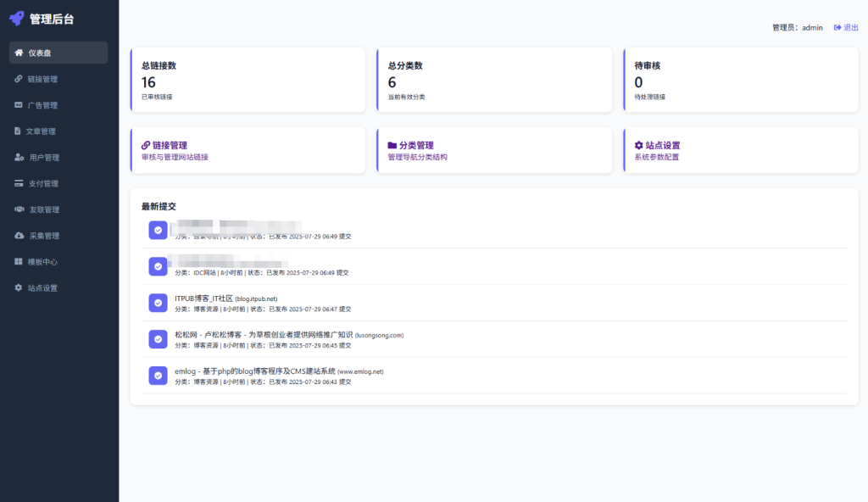Click the checkmark badge for ITPUB博客 entry
Screen dimensions: 868x502
158,303
